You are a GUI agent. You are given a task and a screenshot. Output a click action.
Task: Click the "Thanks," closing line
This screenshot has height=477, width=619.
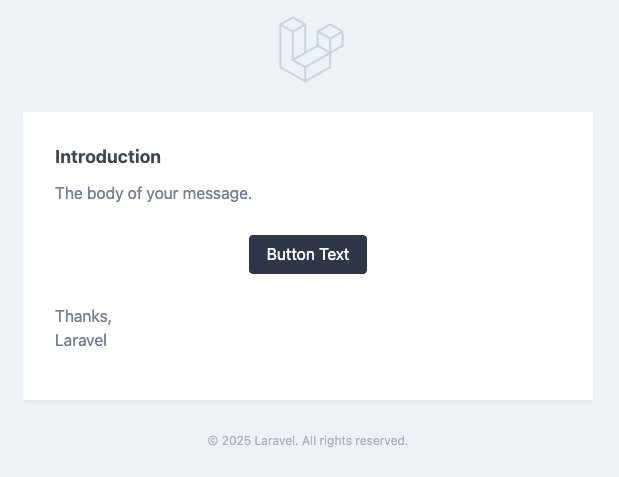tap(83, 316)
